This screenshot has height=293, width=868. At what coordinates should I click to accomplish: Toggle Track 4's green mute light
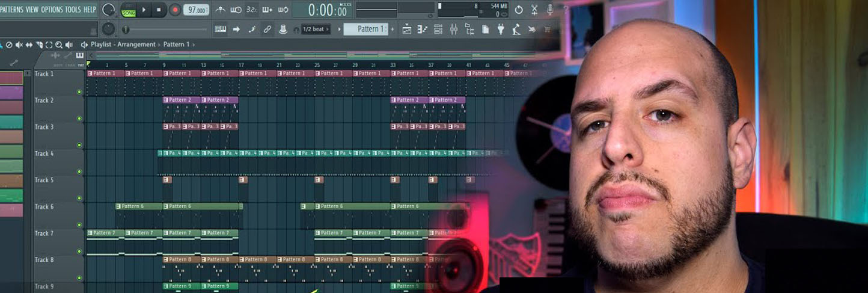coord(79,171)
